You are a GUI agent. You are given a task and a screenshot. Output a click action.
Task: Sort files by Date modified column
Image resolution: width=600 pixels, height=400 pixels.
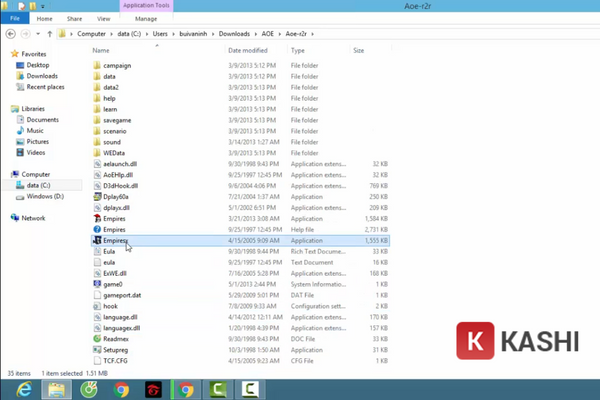(x=248, y=49)
